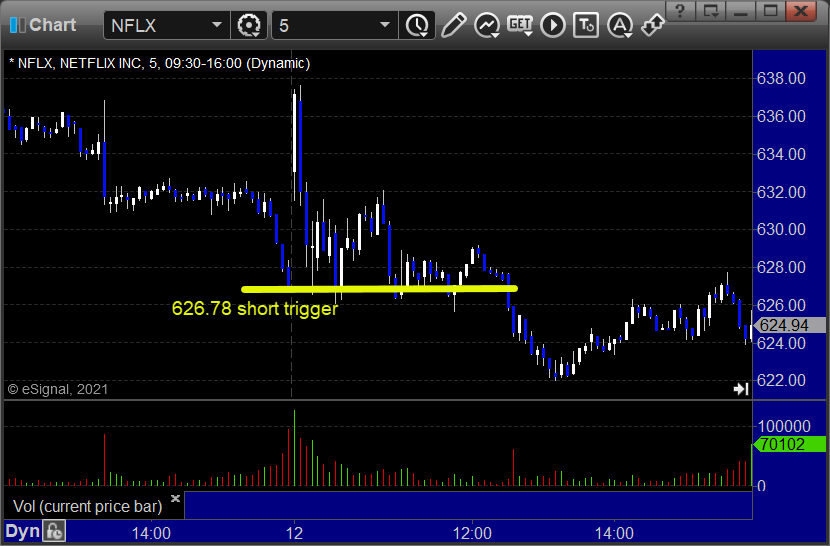Open the studies line-chart icon
Viewport: 830px width, 546px height.
(487, 25)
